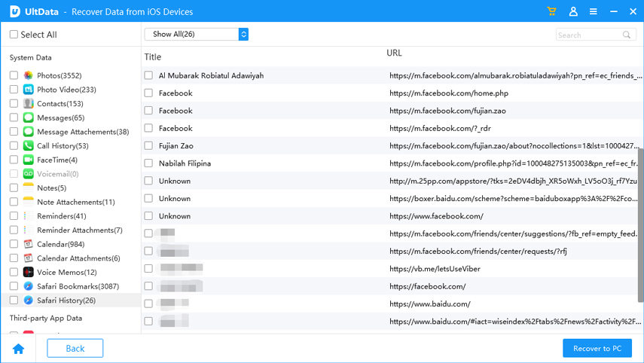Click the Voice Memos icon
Viewport: 644px width, 363px height.
coord(28,272)
